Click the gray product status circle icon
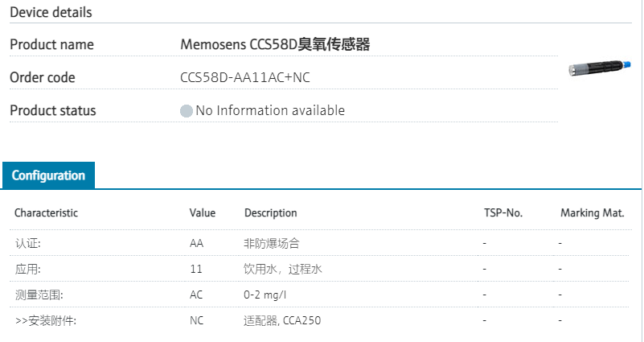 (x=187, y=111)
